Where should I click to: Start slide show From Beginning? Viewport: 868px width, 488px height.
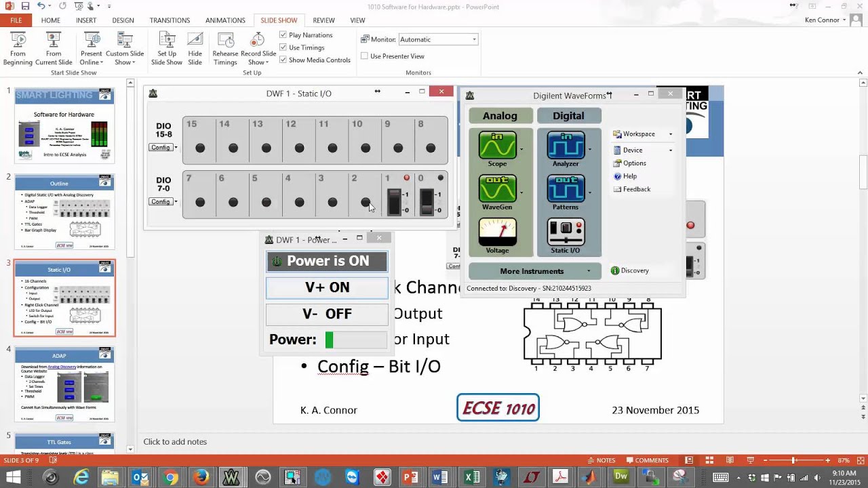[x=18, y=49]
